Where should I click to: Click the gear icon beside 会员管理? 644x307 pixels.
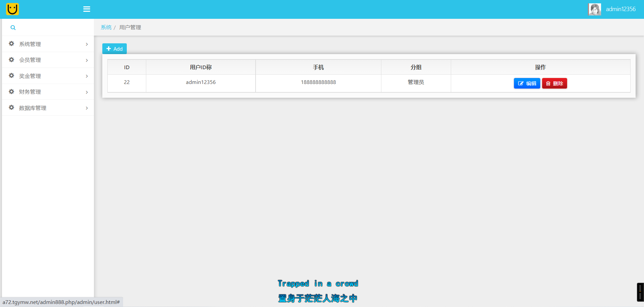pyautogui.click(x=11, y=60)
